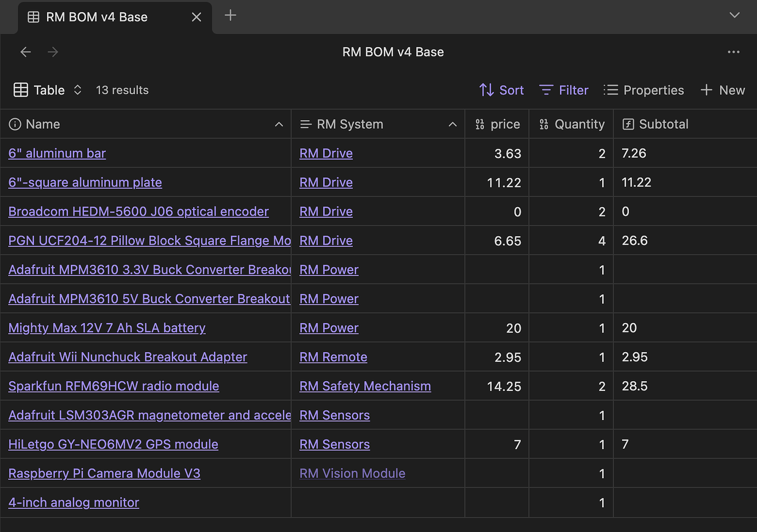Open Raspberry Pi Camera Module V3 note

104,473
